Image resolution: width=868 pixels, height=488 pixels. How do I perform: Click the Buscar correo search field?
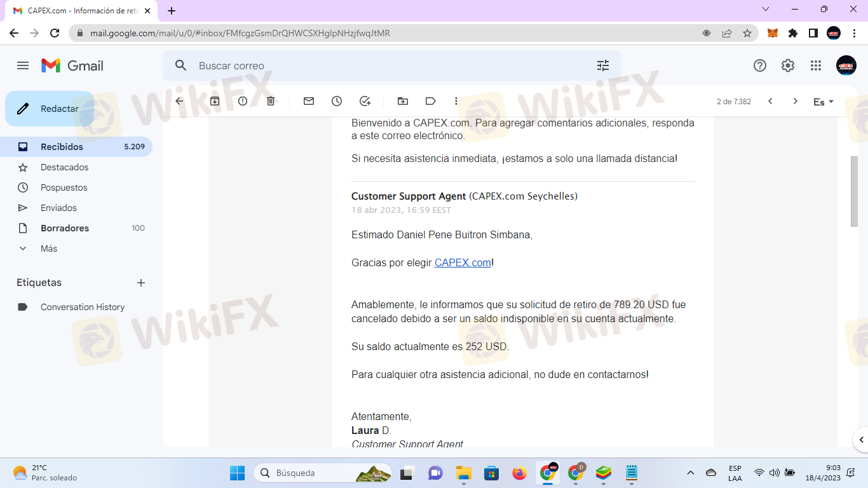[391, 65]
